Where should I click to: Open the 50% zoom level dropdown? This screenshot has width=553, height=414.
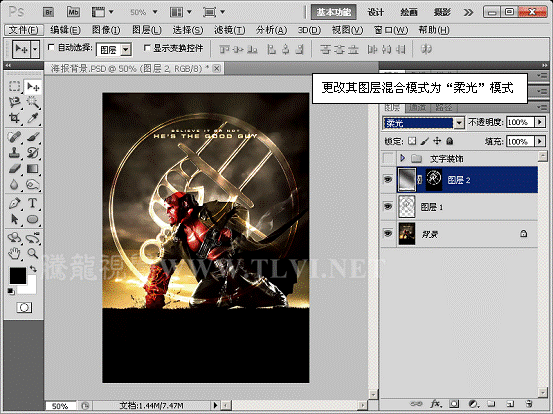tap(154, 12)
